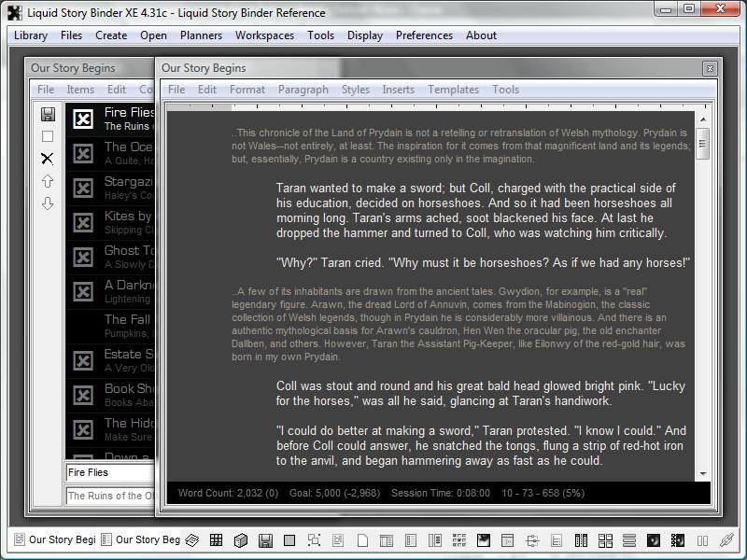747x560 pixels.
Task: Toggle the checkbox next to Stargazing item
Action: click(83, 188)
